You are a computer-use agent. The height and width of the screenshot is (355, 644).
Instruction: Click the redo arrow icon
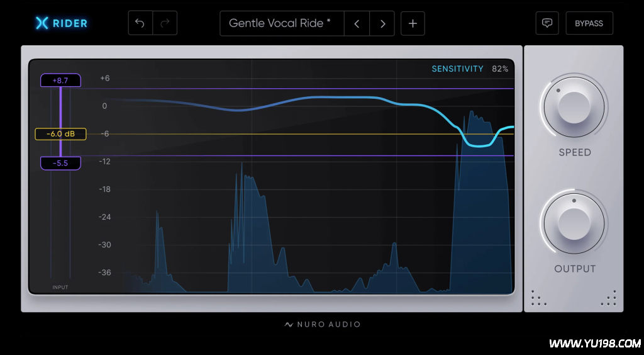(x=165, y=23)
